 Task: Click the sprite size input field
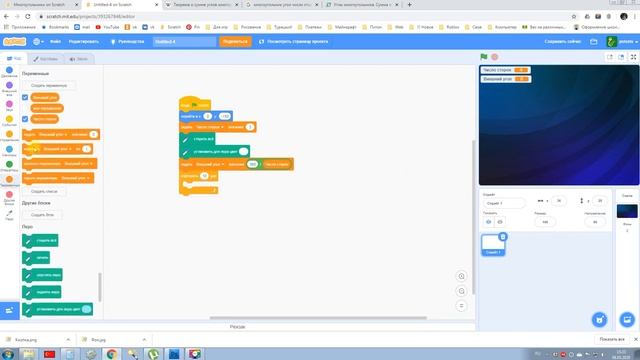(545, 222)
